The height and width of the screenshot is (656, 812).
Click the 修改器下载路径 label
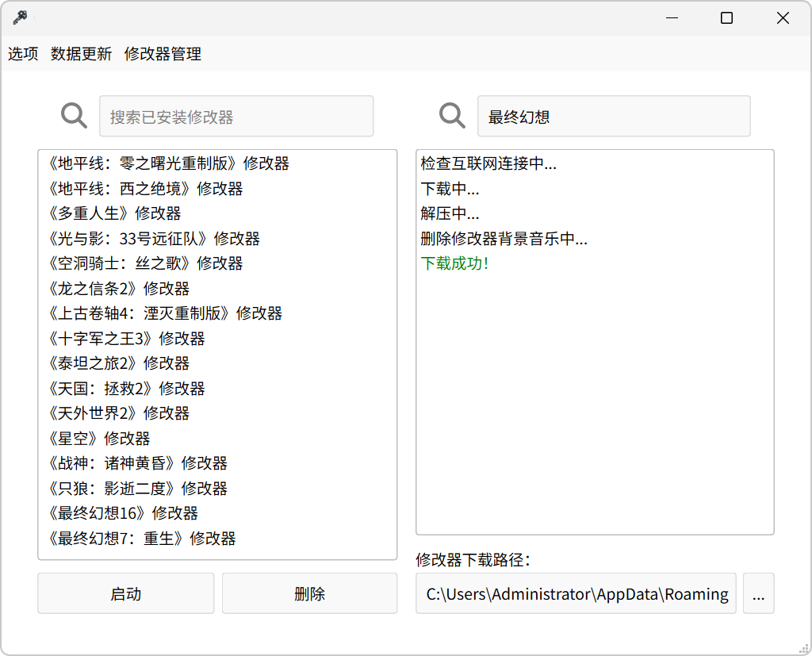(473, 559)
